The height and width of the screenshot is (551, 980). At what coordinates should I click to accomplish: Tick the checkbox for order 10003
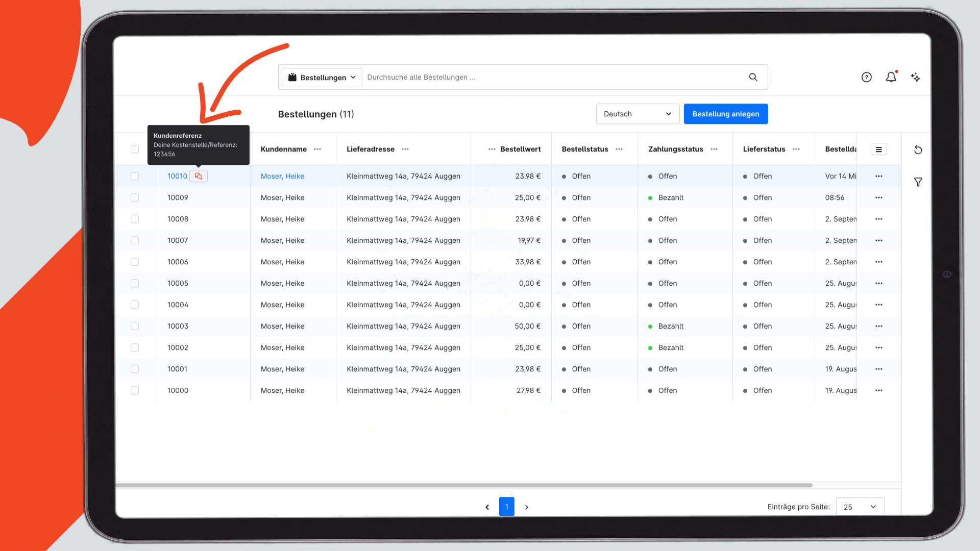(135, 326)
